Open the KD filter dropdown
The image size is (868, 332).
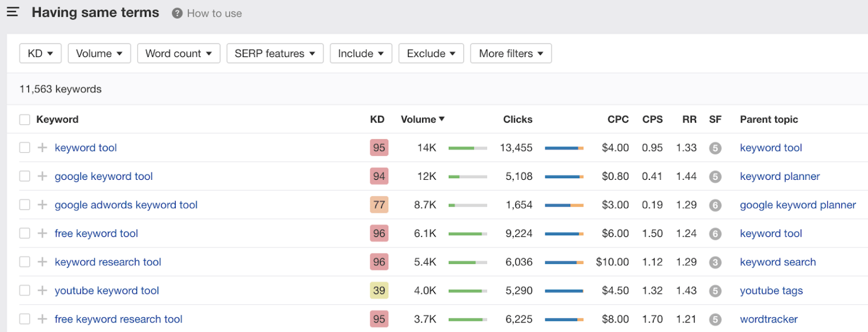point(40,53)
